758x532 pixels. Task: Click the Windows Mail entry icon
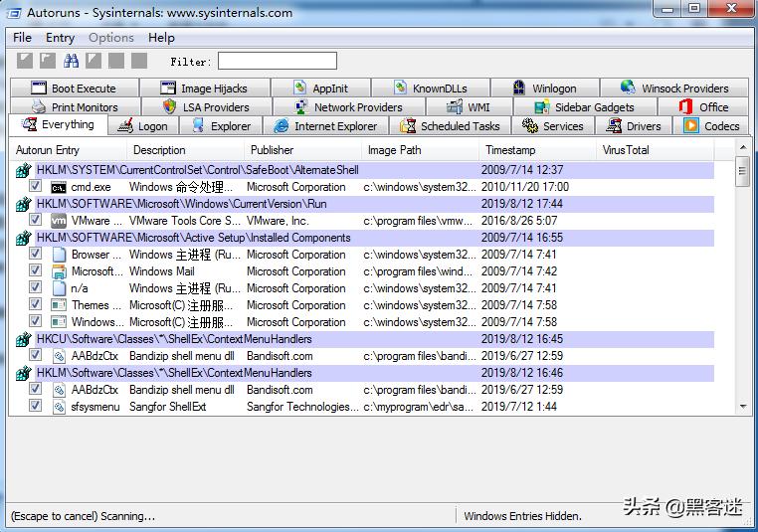pos(59,271)
